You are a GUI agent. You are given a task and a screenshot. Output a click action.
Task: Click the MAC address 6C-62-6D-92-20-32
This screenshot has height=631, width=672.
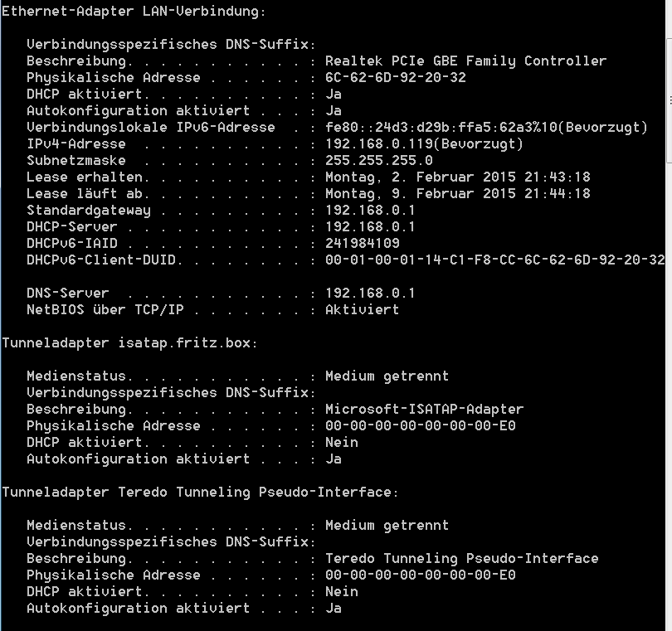pos(396,78)
